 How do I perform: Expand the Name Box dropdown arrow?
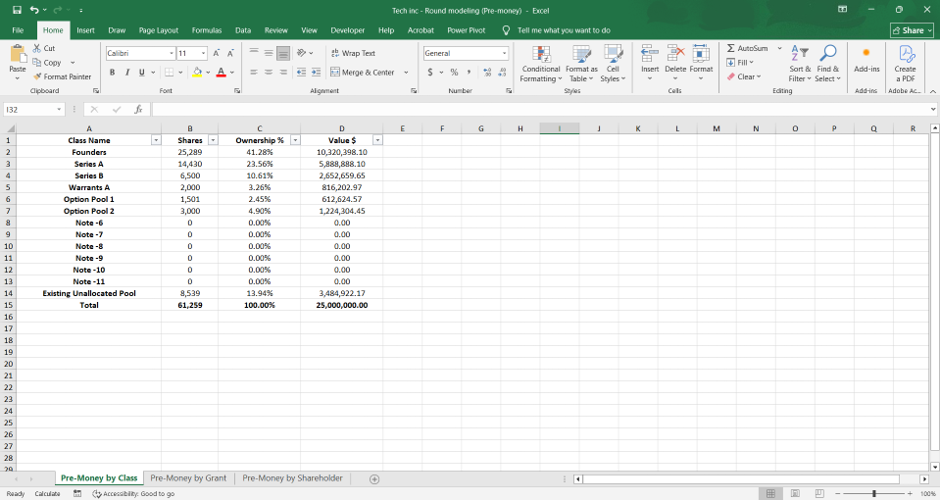click(x=59, y=109)
